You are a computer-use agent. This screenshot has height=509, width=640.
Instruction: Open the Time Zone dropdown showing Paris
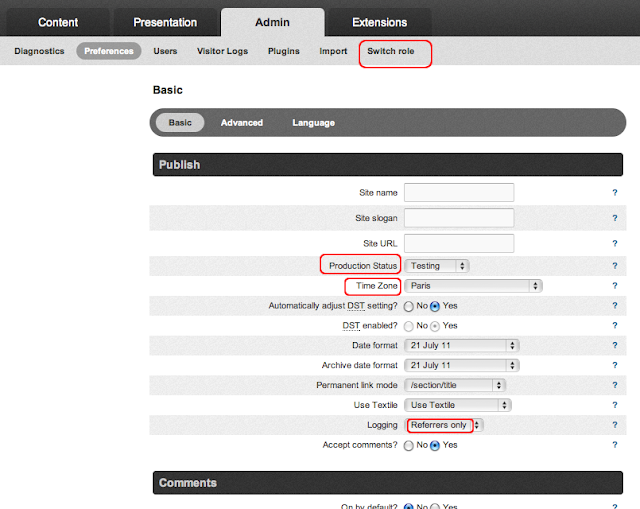473,286
